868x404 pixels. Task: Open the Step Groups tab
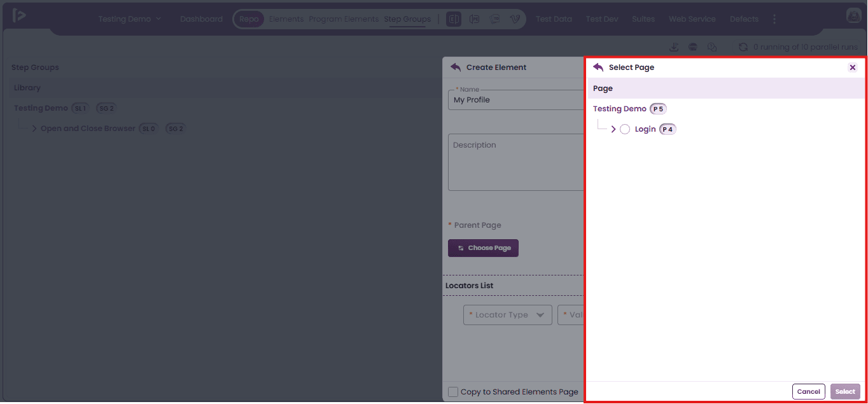click(x=407, y=19)
